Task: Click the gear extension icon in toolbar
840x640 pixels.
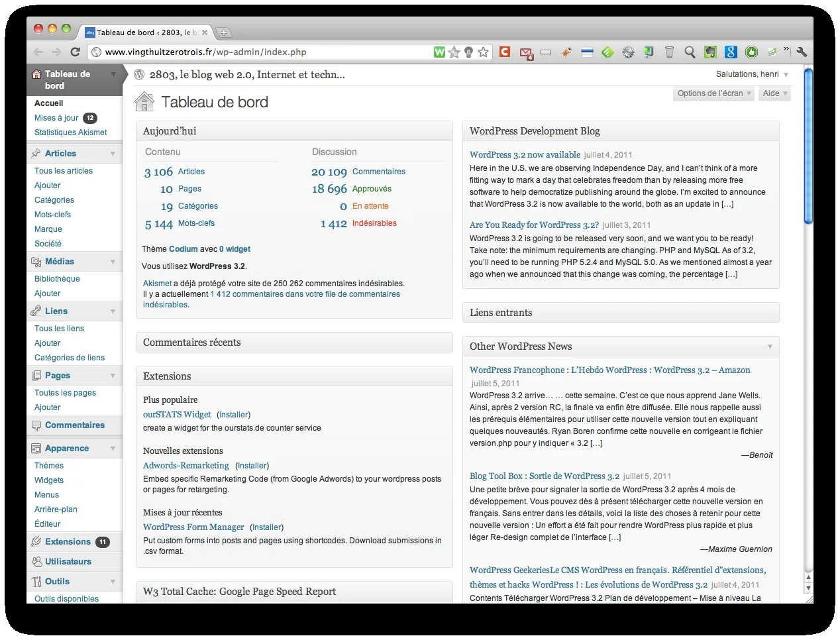Action: point(628,52)
